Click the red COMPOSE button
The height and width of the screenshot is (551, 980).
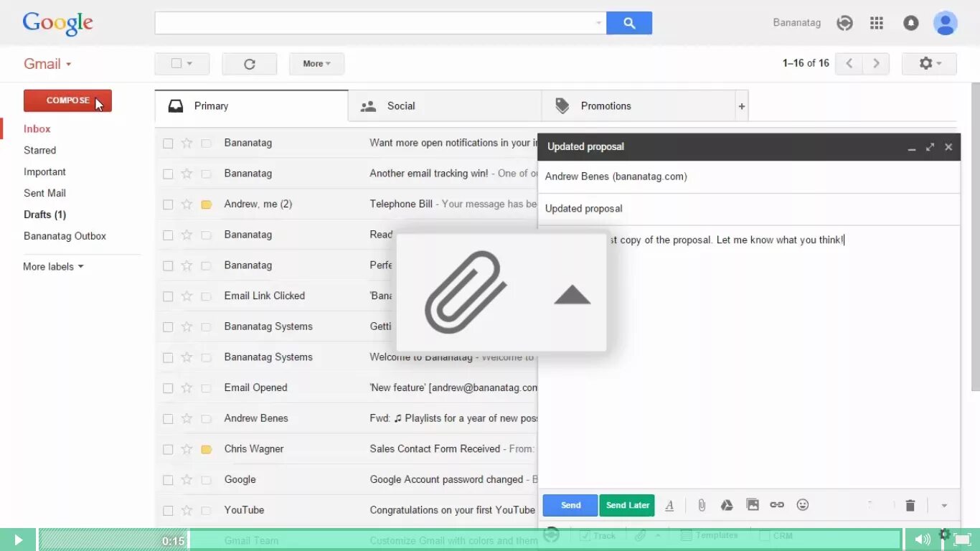[67, 100]
